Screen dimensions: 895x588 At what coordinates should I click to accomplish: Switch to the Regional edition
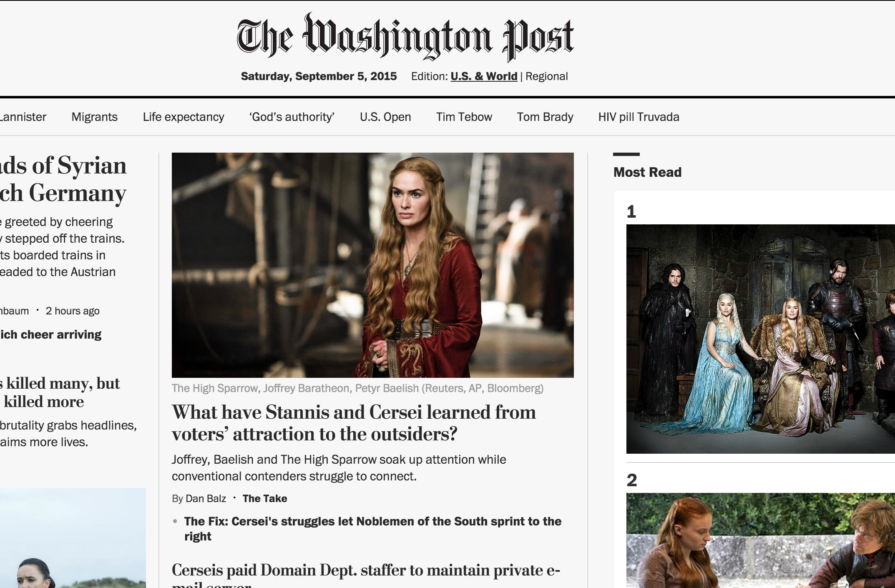tap(546, 76)
